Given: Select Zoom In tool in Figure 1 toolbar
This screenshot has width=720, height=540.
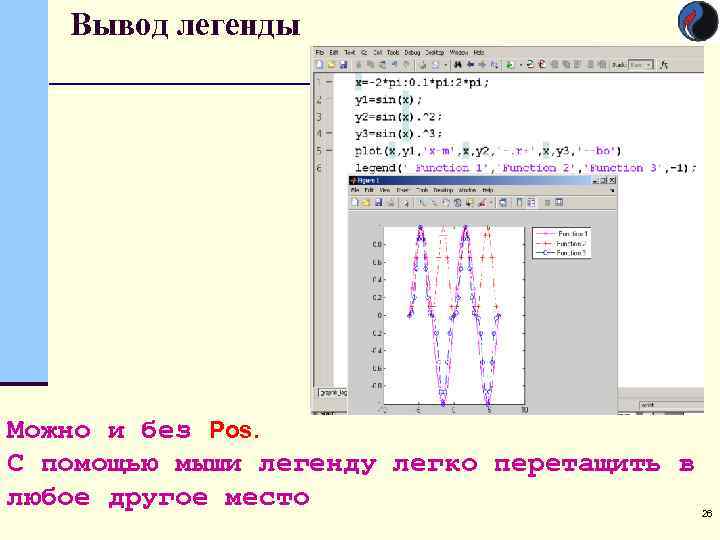Looking at the screenshot, I should [421, 202].
